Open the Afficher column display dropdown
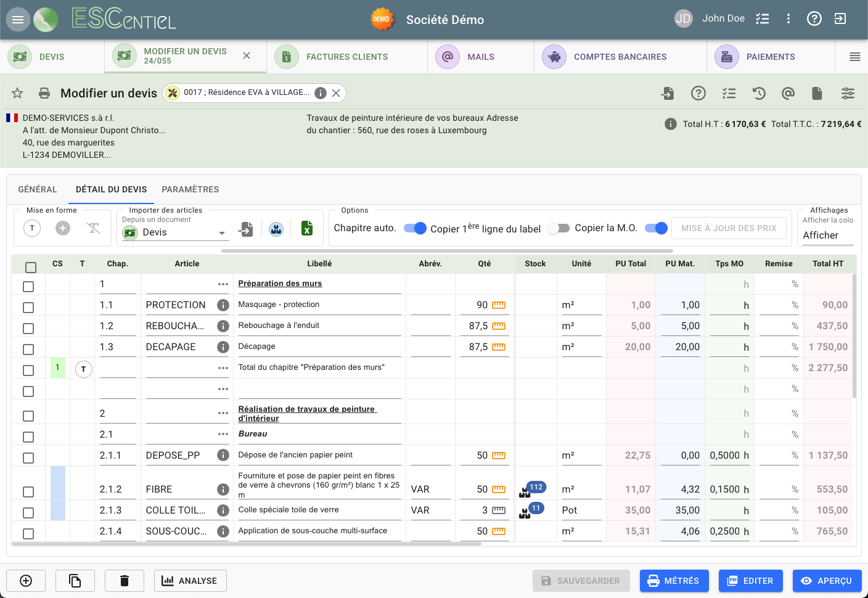The image size is (868, 598). pyautogui.click(x=825, y=236)
